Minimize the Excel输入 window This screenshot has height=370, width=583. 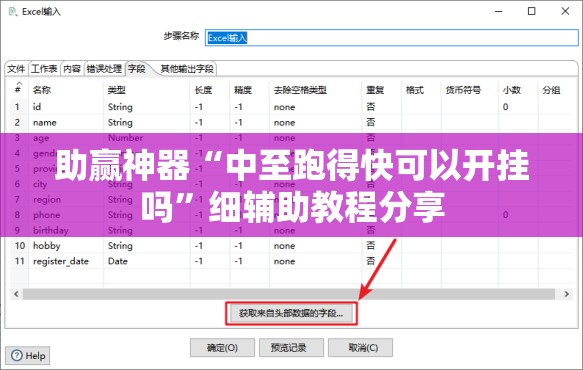[x=499, y=11]
